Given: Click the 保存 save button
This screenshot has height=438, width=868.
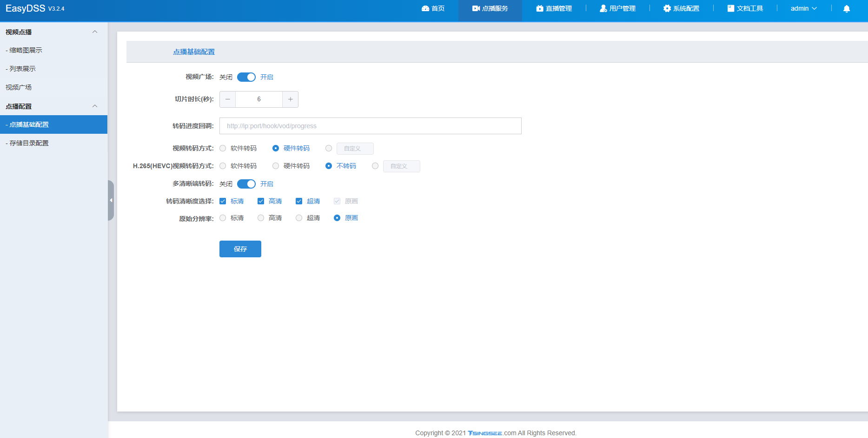Looking at the screenshot, I should pyautogui.click(x=240, y=249).
